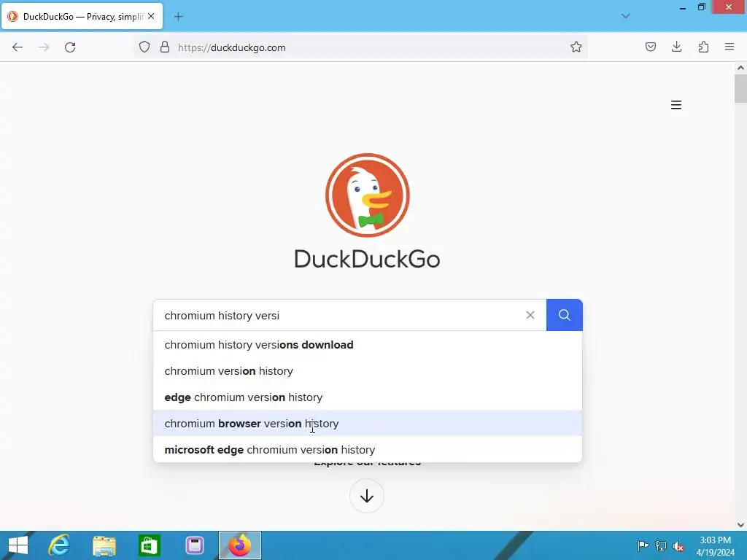Open Save to Pocket icon

pos(651,47)
